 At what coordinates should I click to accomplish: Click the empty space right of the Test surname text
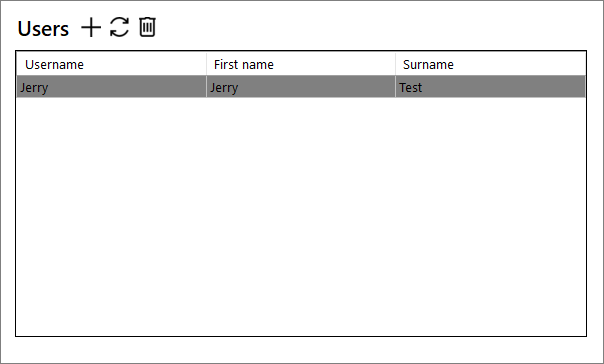(504, 87)
